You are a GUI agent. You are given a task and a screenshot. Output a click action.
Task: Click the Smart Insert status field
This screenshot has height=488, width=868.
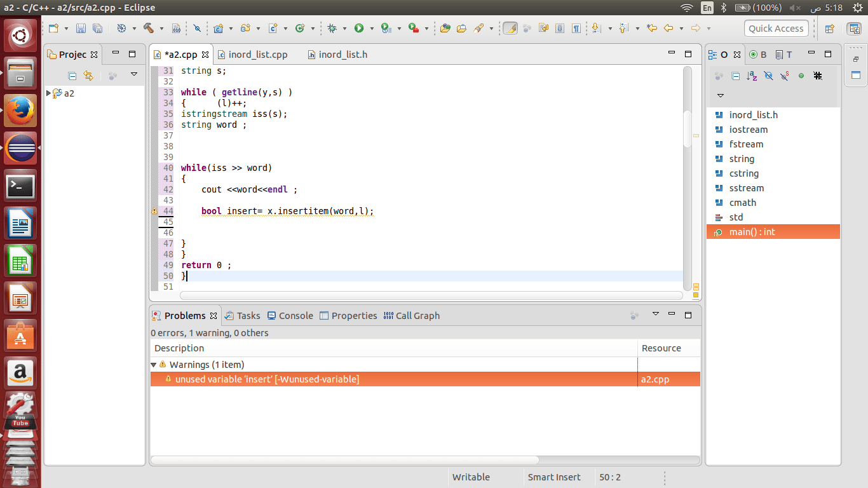coord(554,477)
